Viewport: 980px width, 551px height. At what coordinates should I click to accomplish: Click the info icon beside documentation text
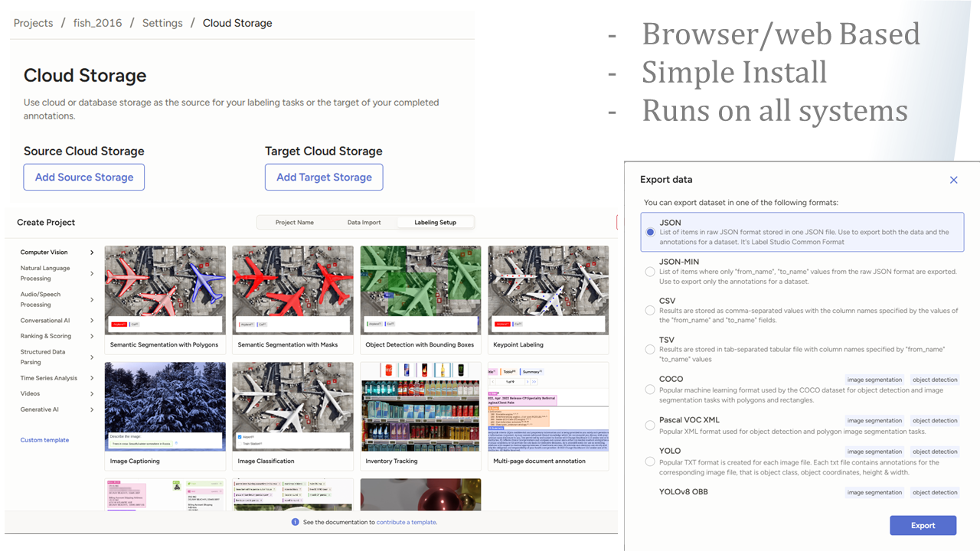click(296, 522)
